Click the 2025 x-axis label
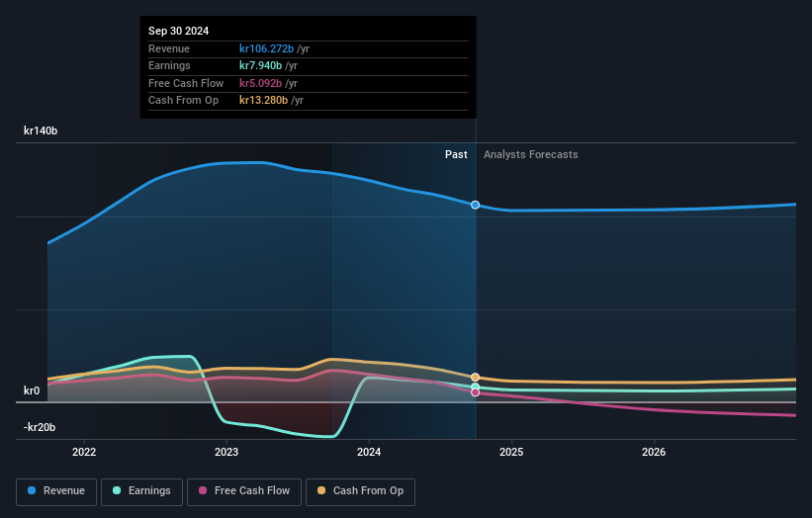Image resolution: width=812 pixels, height=518 pixels. [511, 452]
